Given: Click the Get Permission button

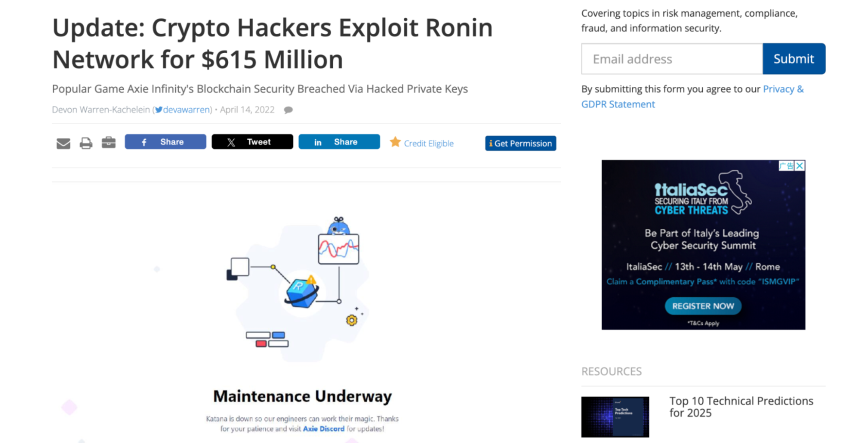Looking at the screenshot, I should pos(520,144).
